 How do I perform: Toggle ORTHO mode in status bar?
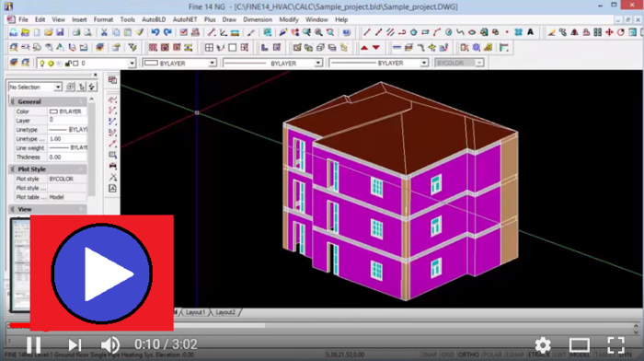pos(468,355)
